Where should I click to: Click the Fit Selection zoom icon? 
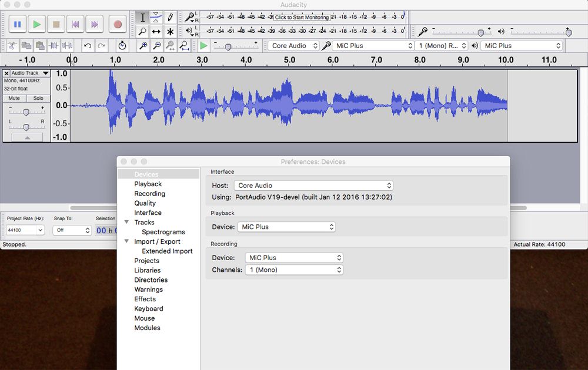[171, 46]
